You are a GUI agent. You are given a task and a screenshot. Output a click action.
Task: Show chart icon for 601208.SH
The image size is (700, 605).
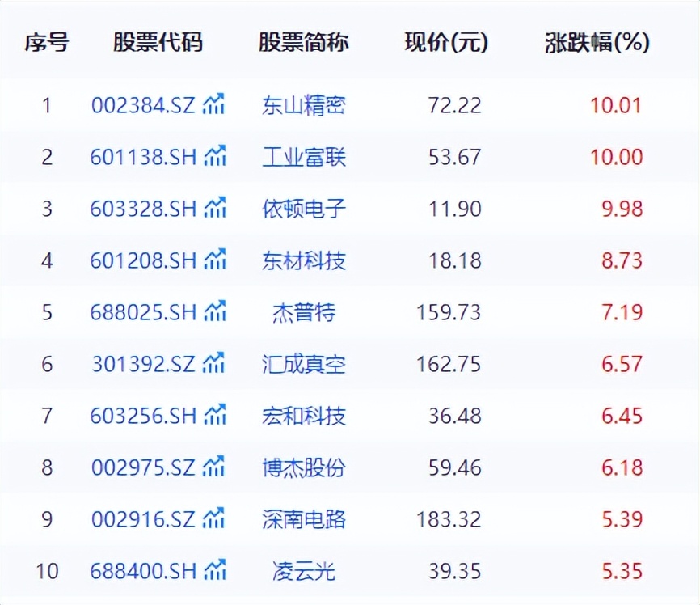214,260
